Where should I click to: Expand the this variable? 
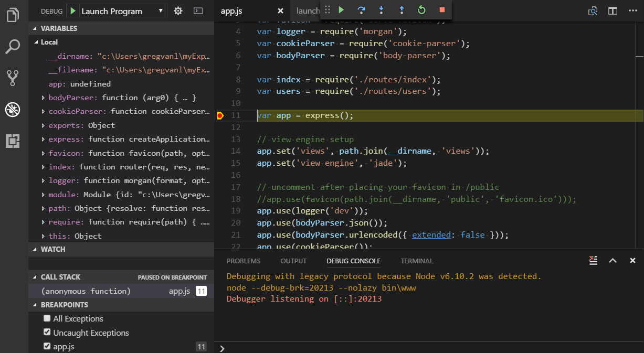(x=43, y=236)
